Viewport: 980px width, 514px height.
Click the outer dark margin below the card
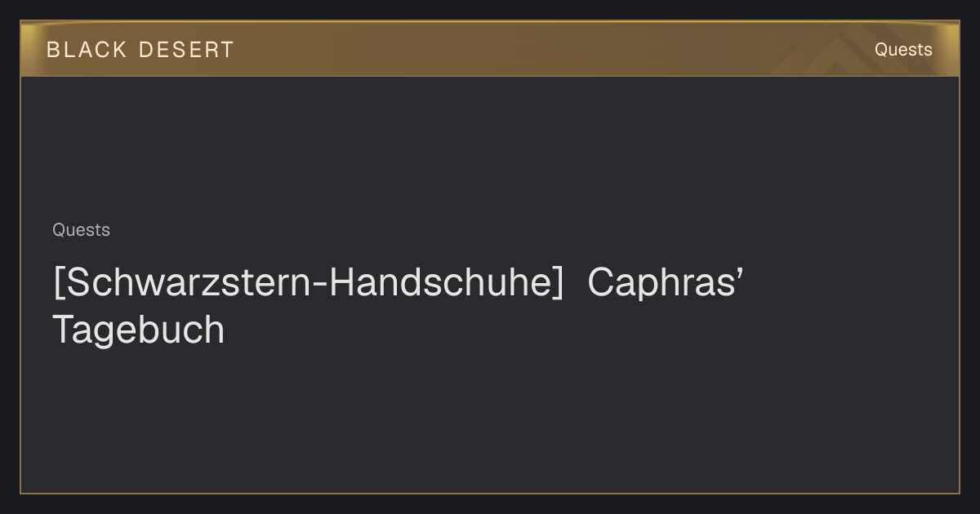(x=490, y=504)
